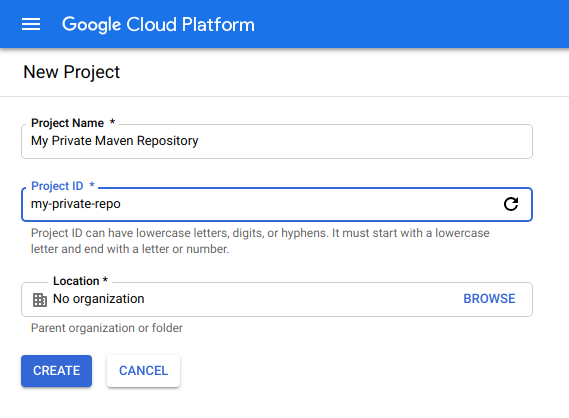Viewport: 569px width, 418px height.
Task: Click the New Project heading
Action: pyautogui.click(x=71, y=72)
